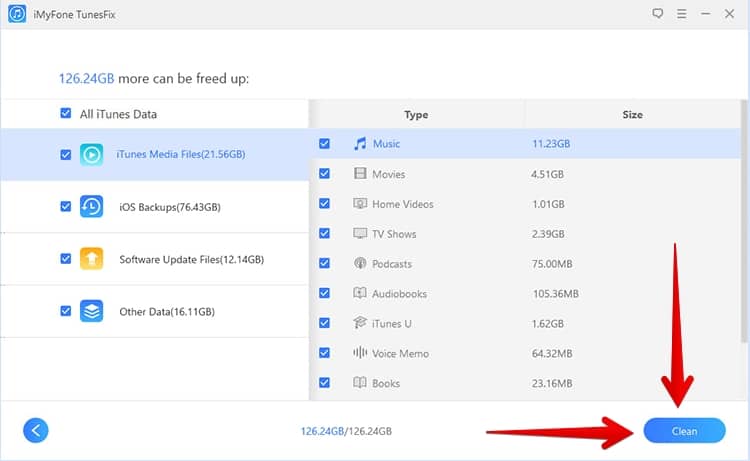Screen dimensions: 750x461
Task: Start cleanup with the Clean button
Action: coord(684,431)
